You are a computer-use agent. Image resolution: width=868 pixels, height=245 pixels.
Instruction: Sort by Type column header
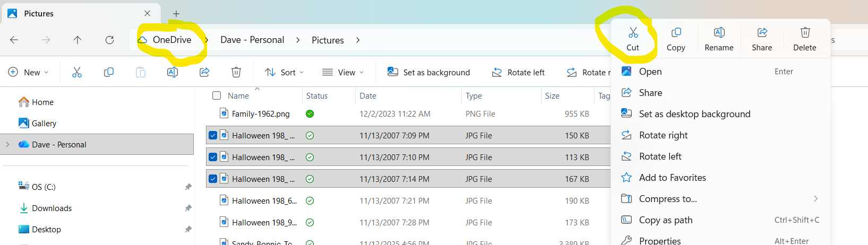pos(474,96)
